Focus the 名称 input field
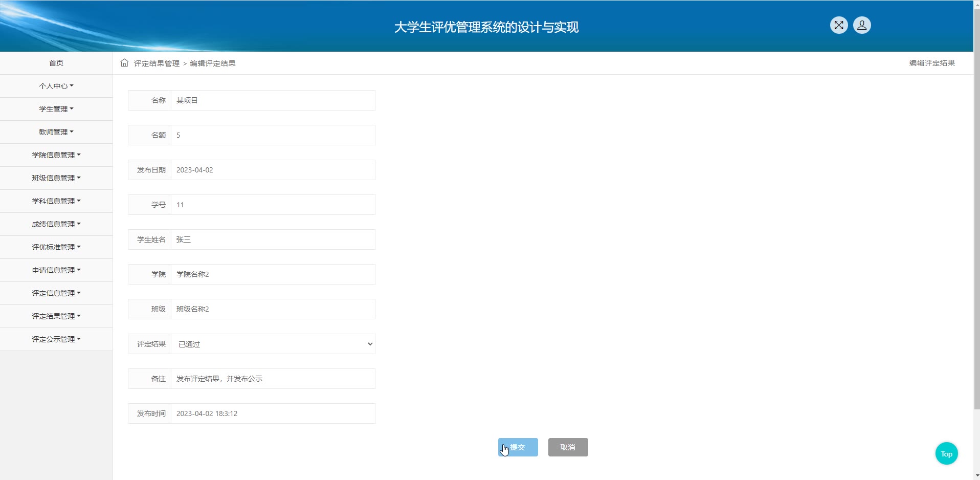The width and height of the screenshot is (980, 480). pyautogui.click(x=273, y=100)
